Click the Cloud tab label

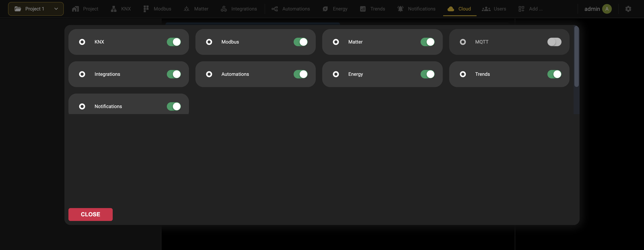pyautogui.click(x=464, y=9)
